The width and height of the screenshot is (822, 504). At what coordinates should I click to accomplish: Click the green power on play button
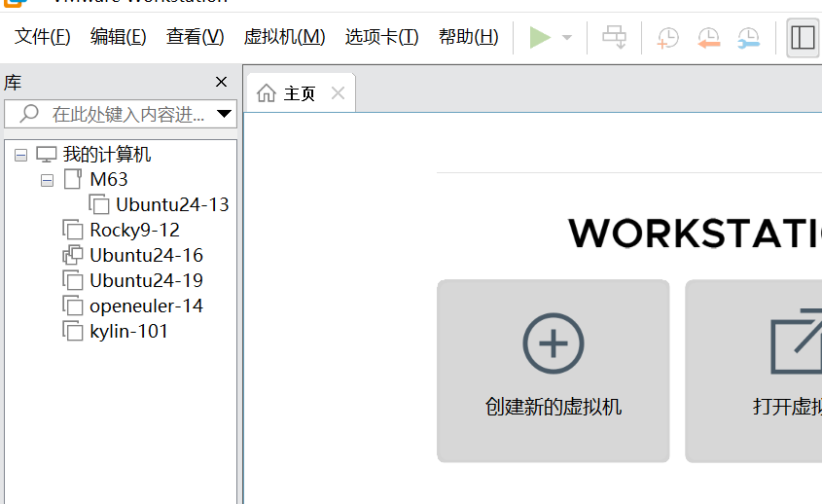540,38
